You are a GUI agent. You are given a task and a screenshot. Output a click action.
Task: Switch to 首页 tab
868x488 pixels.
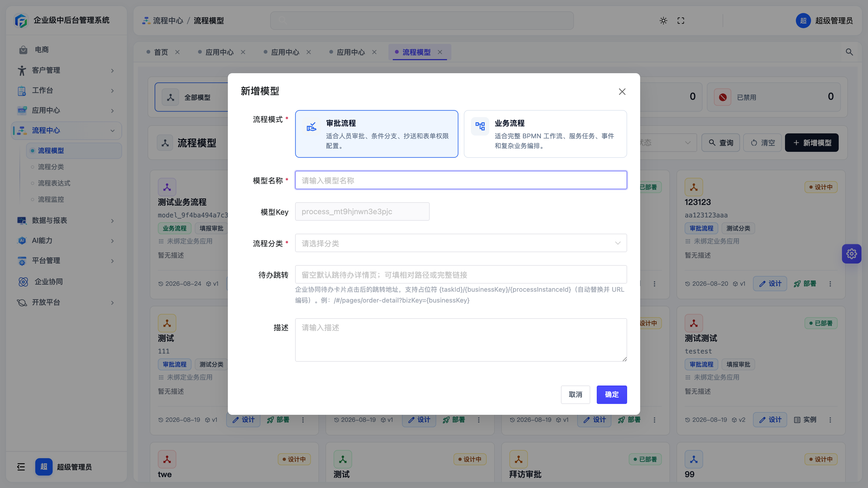coord(161,52)
